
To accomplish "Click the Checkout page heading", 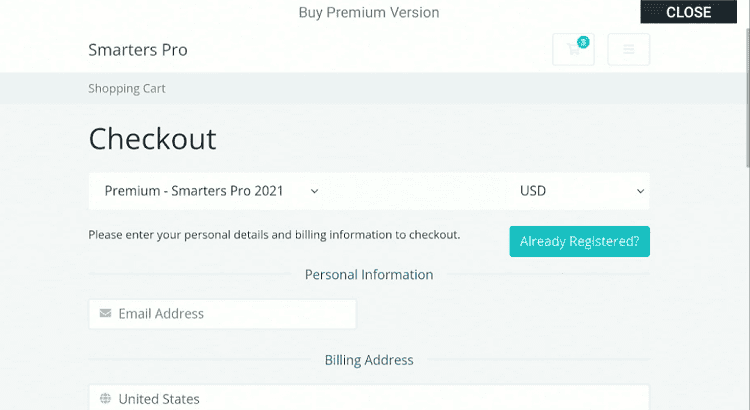I will point(152,138).
